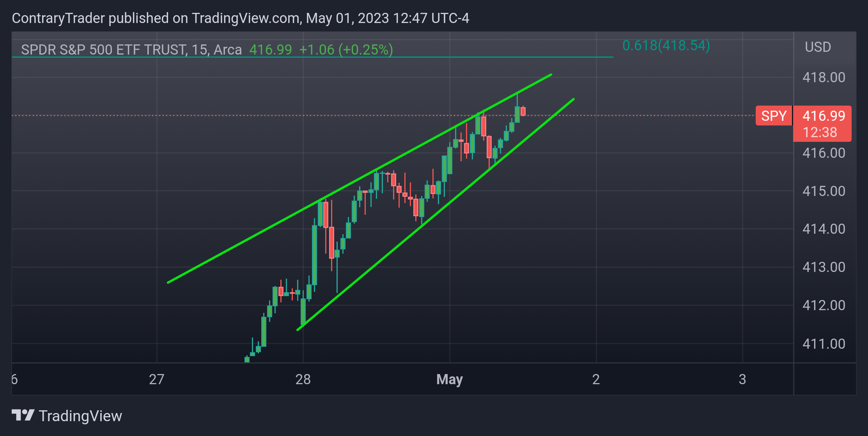Image resolution: width=868 pixels, height=436 pixels.
Task: Click the ContraryTrader published header text
Action: coord(241,18)
